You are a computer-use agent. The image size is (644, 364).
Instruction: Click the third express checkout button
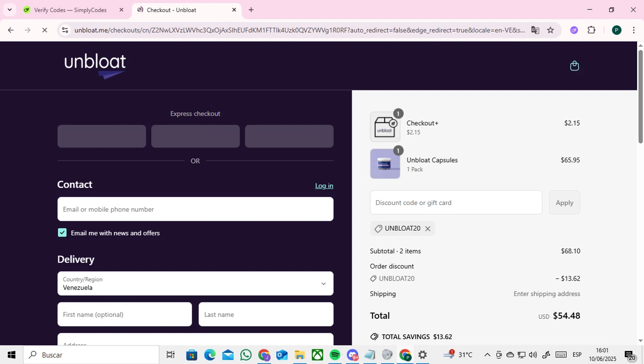click(x=289, y=136)
